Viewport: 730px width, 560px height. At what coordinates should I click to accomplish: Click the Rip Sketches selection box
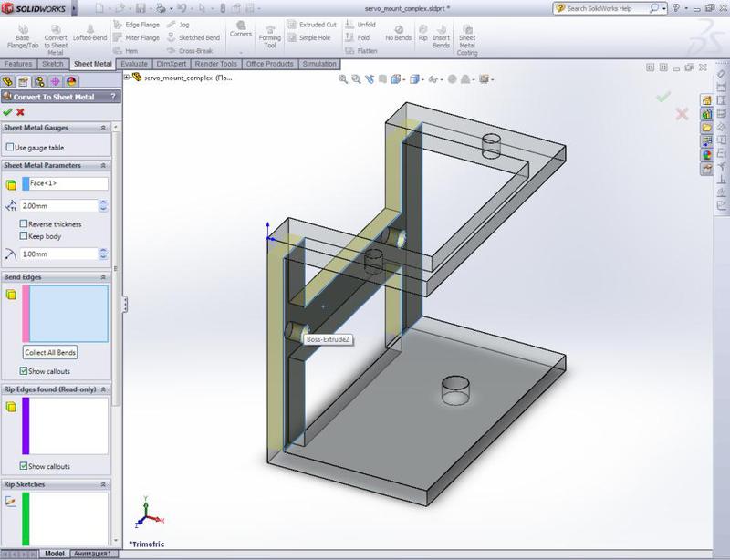point(65,519)
